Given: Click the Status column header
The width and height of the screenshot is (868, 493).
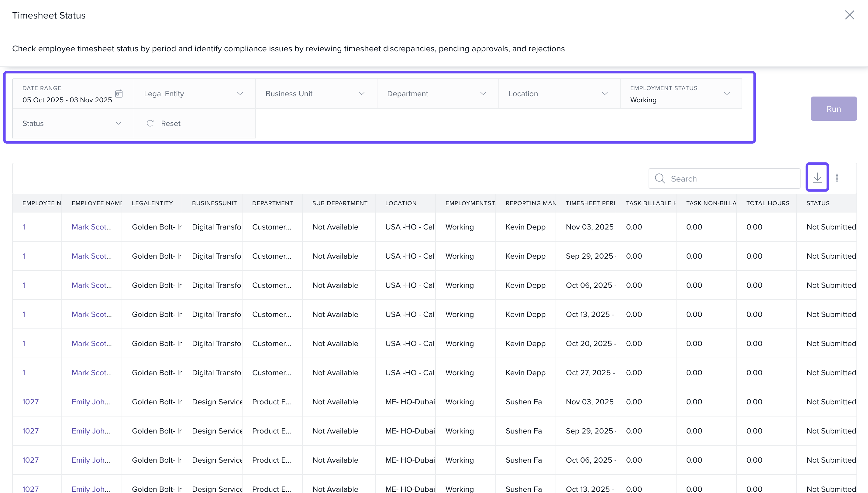Looking at the screenshot, I should (x=818, y=203).
